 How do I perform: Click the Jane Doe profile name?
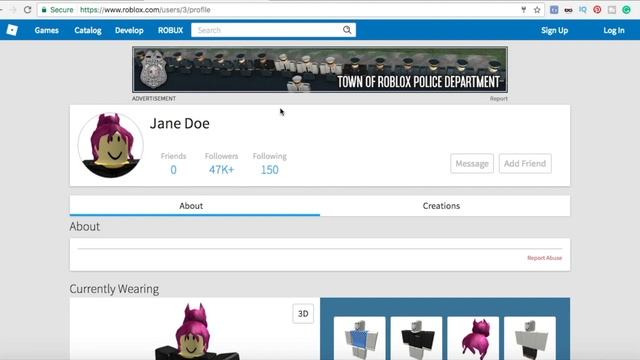180,123
